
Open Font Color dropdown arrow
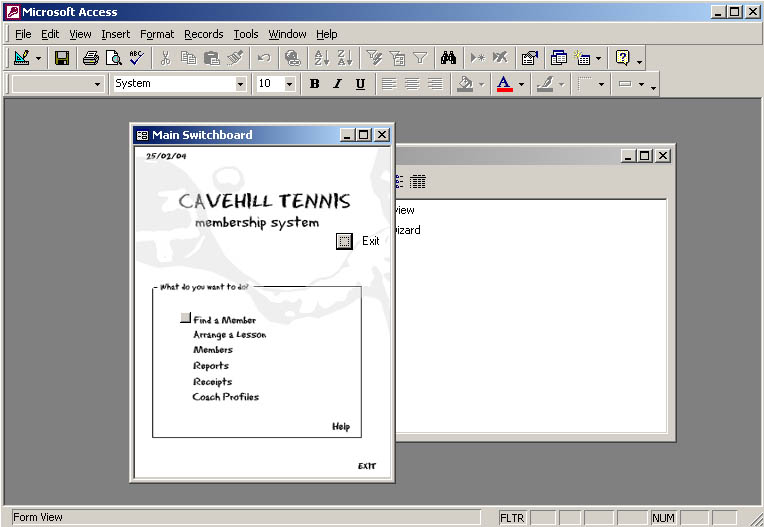(x=521, y=85)
